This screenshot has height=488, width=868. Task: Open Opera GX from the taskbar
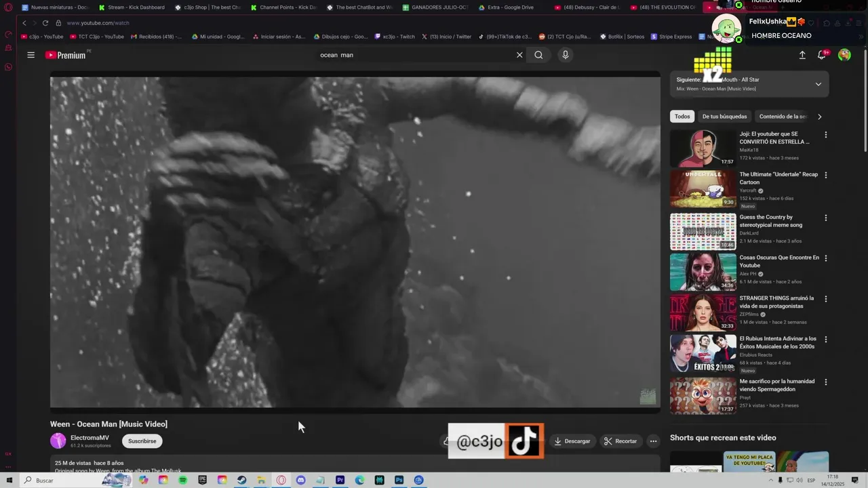281,480
